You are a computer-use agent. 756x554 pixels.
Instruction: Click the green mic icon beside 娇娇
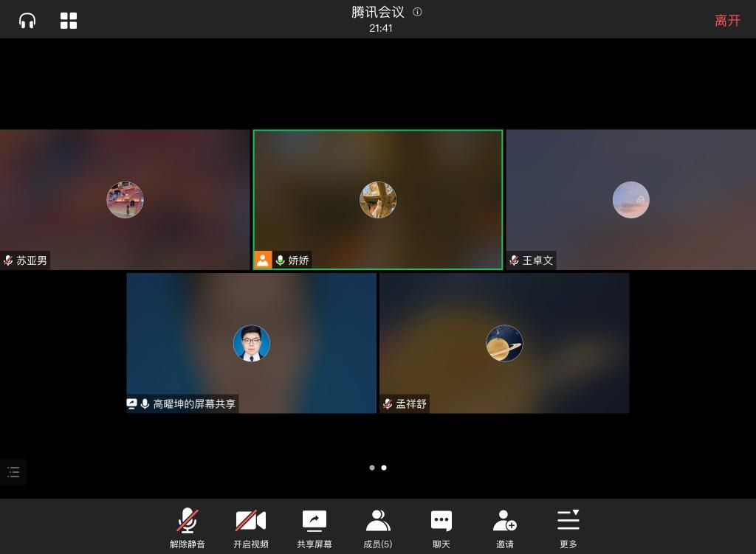click(x=280, y=260)
